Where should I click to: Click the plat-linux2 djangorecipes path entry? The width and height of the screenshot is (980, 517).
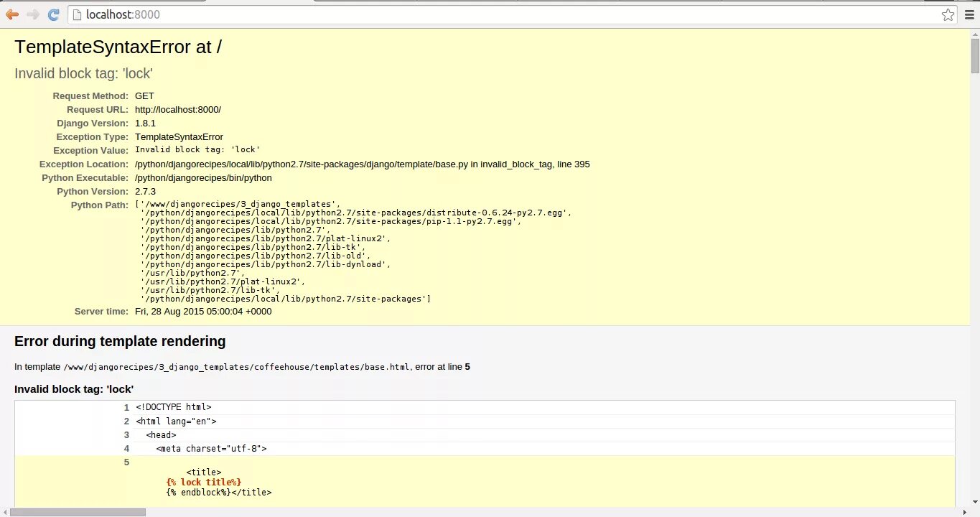click(x=266, y=238)
